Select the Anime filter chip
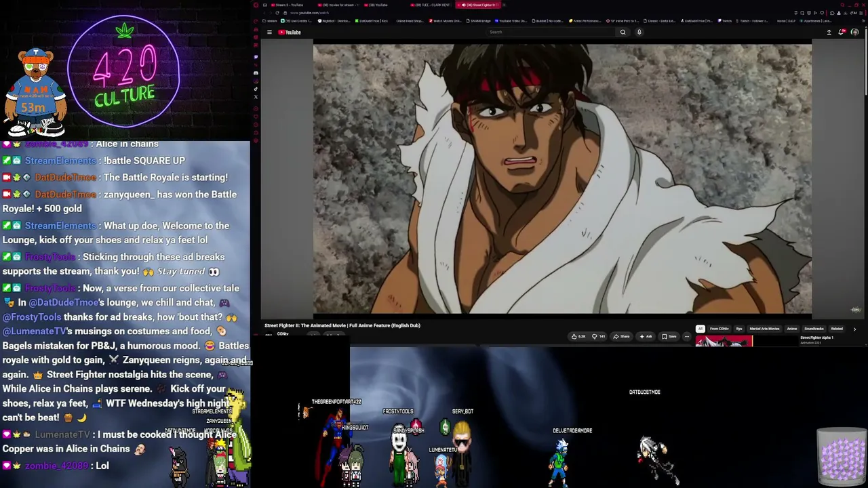 tap(791, 329)
